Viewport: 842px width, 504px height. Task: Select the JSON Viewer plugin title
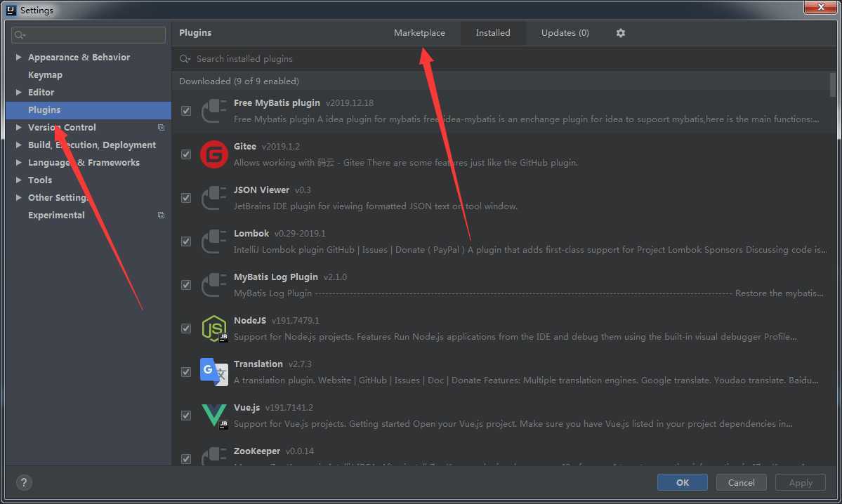pyautogui.click(x=261, y=190)
